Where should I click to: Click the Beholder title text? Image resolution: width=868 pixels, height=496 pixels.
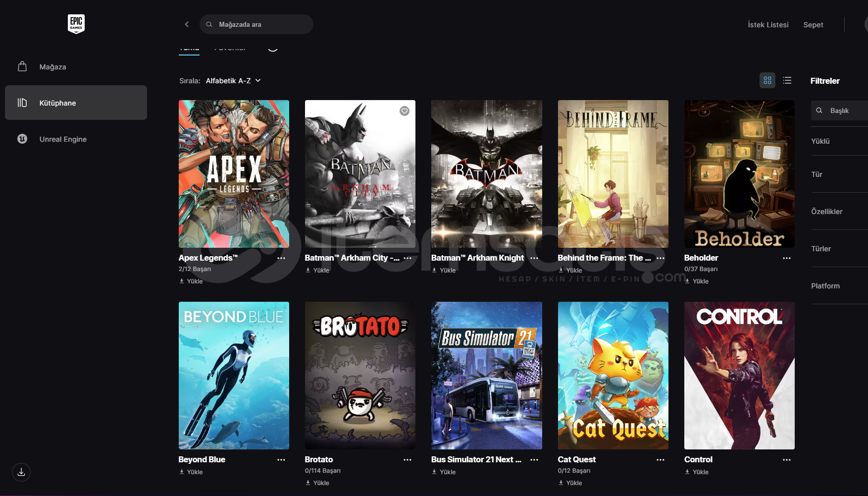[701, 258]
